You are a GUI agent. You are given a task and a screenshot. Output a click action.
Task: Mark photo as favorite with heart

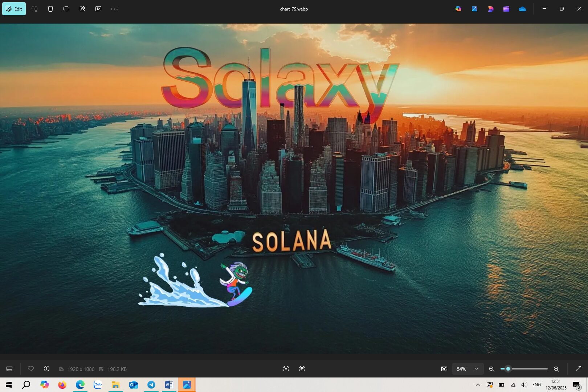click(x=31, y=369)
